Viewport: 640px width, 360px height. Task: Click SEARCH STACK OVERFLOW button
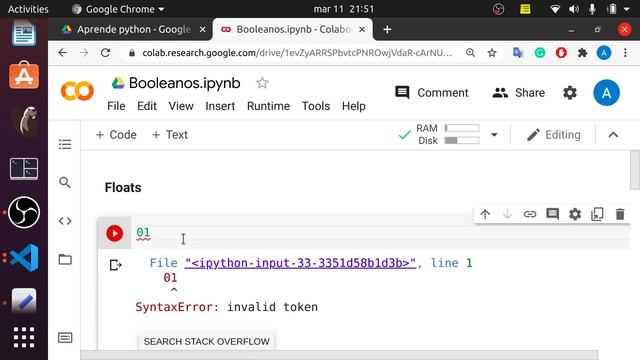point(207,341)
